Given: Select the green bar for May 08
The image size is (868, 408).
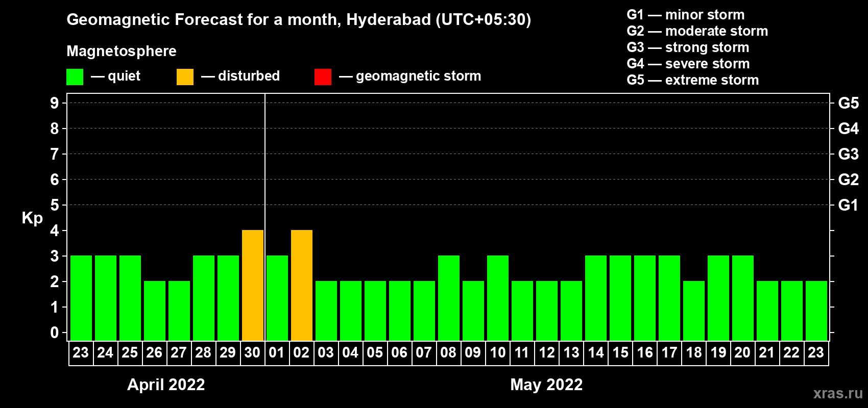Looking at the screenshot, I should point(449,298).
